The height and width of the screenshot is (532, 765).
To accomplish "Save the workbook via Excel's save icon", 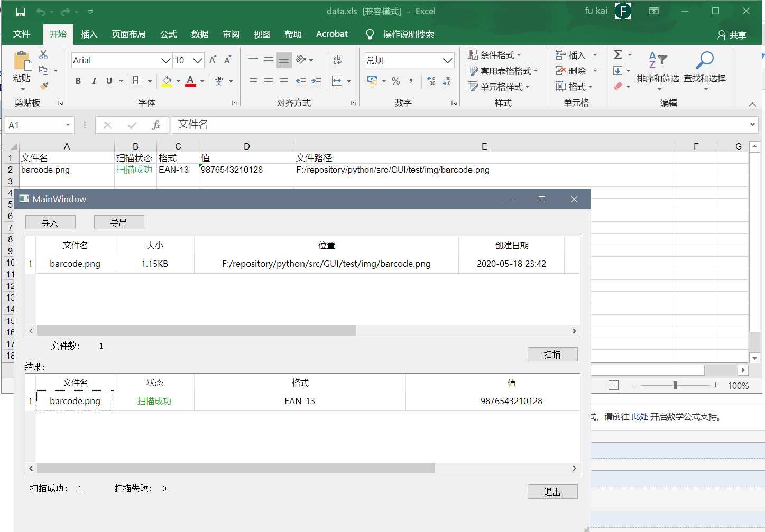I will [21, 12].
